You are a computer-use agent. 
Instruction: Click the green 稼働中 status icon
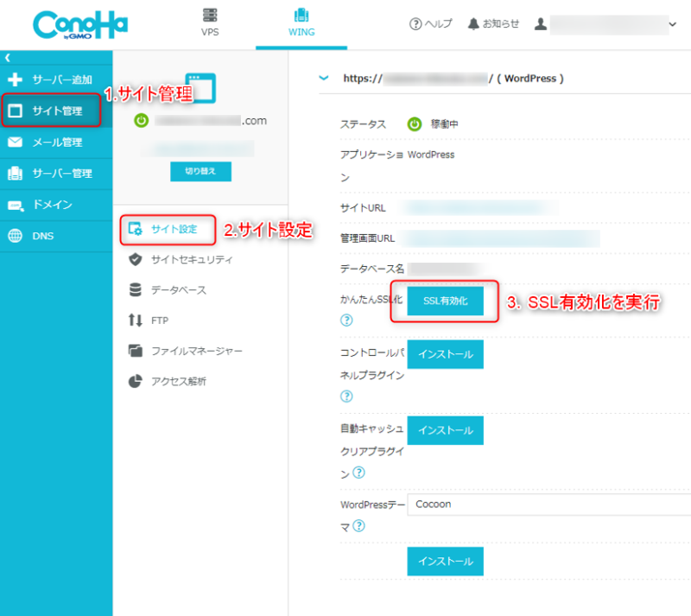[415, 124]
